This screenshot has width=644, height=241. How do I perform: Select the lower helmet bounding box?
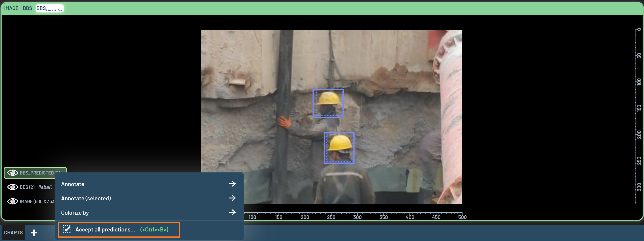click(339, 148)
